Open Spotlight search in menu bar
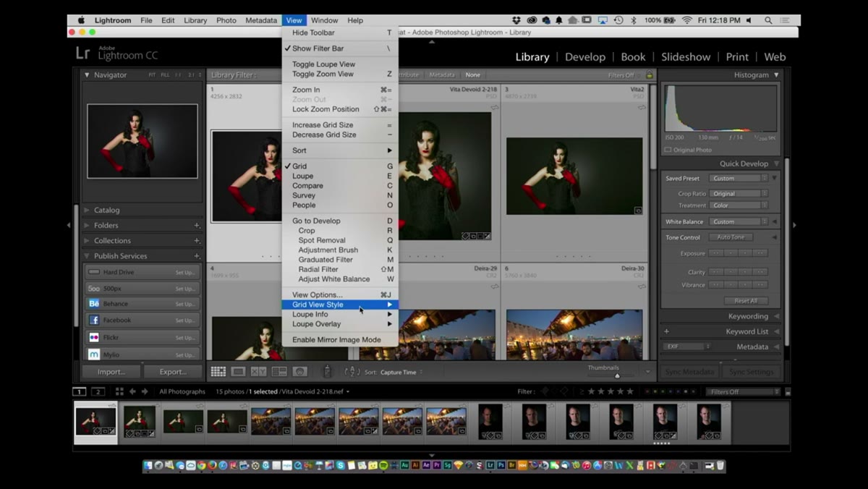The image size is (868, 489). pos(768,20)
